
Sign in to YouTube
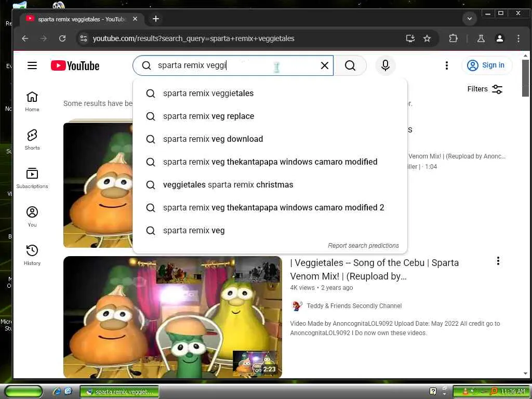click(486, 65)
